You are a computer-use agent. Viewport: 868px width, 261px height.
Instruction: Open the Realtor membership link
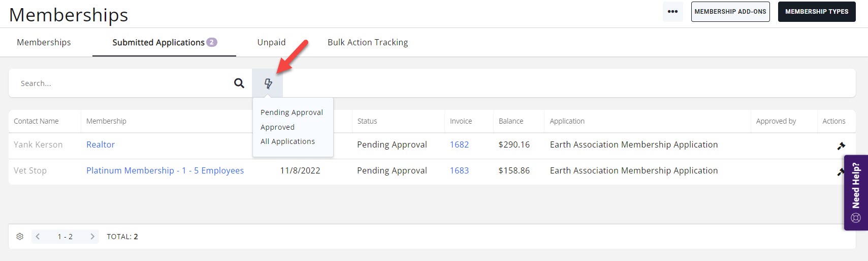click(101, 144)
